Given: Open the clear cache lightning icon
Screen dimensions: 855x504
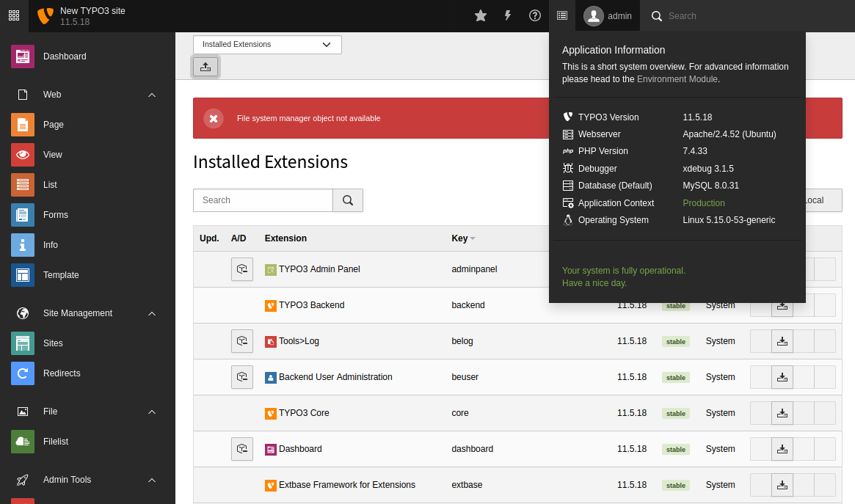Looking at the screenshot, I should (x=508, y=16).
